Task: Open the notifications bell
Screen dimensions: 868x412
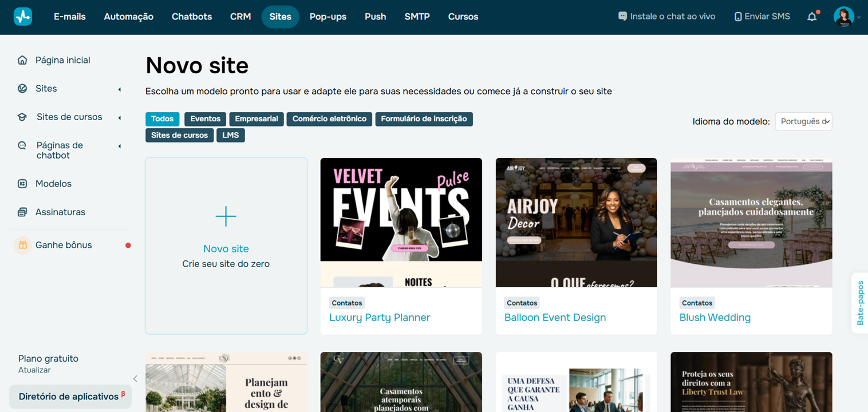Action: pyautogui.click(x=812, y=17)
